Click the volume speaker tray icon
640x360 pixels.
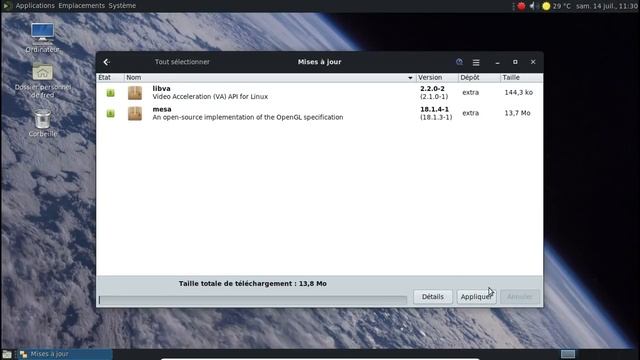point(533,6)
